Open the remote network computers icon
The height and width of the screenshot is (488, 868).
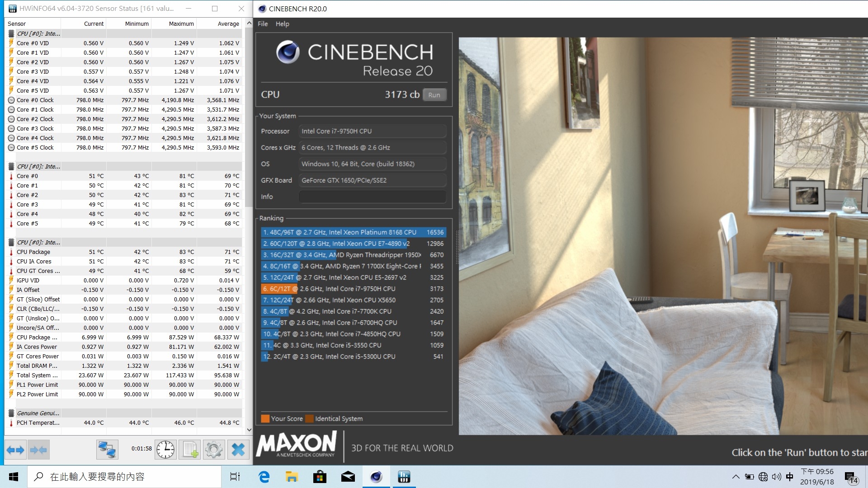[107, 450]
